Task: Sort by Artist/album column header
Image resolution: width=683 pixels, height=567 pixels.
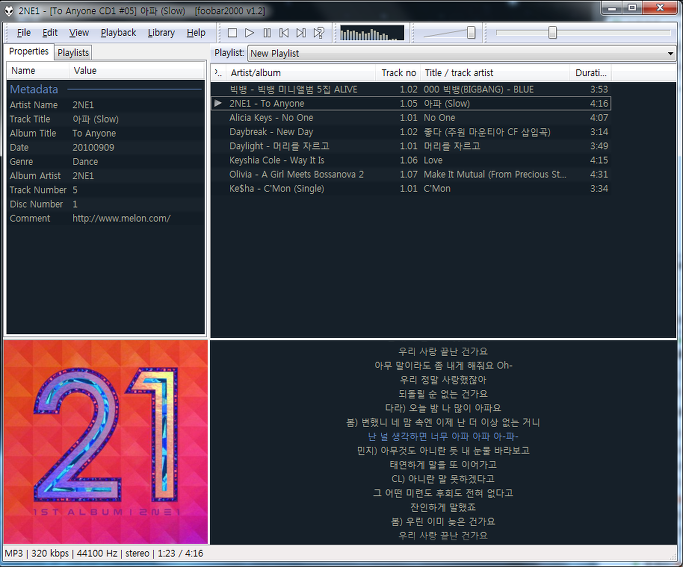Action: [x=300, y=73]
